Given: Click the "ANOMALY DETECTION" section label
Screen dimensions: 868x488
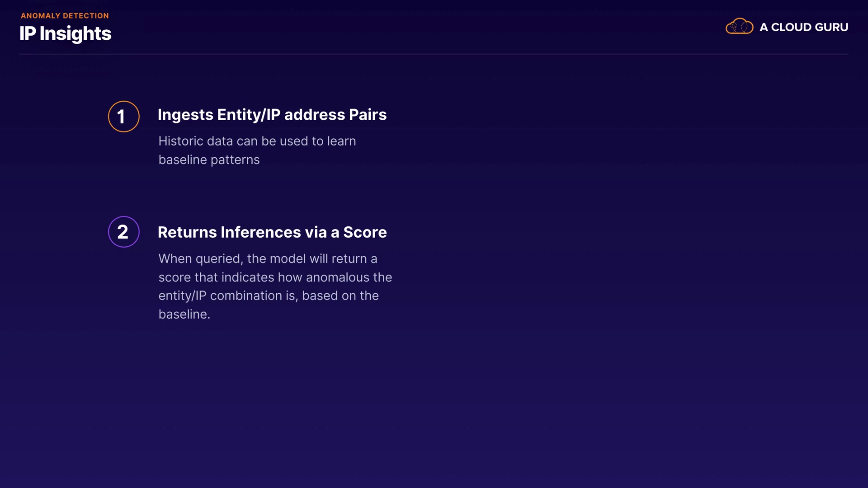Looking at the screenshot, I should (x=65, y=16).
